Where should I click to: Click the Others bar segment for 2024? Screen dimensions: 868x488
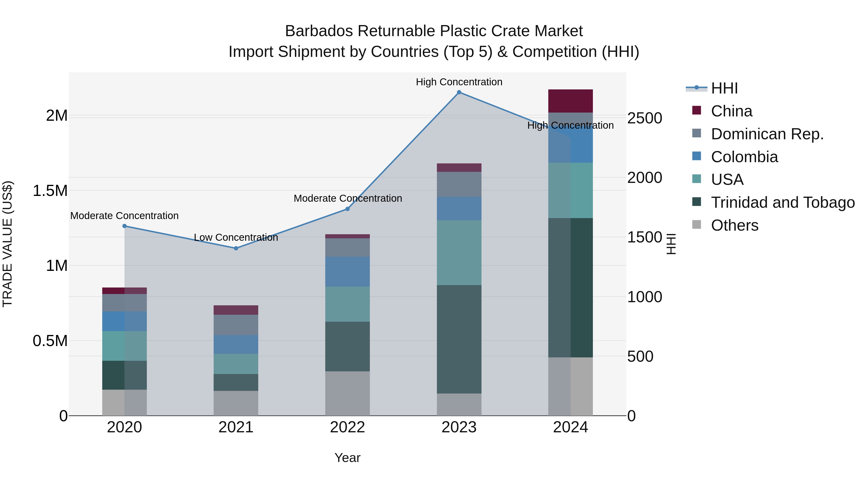[570, 386]
